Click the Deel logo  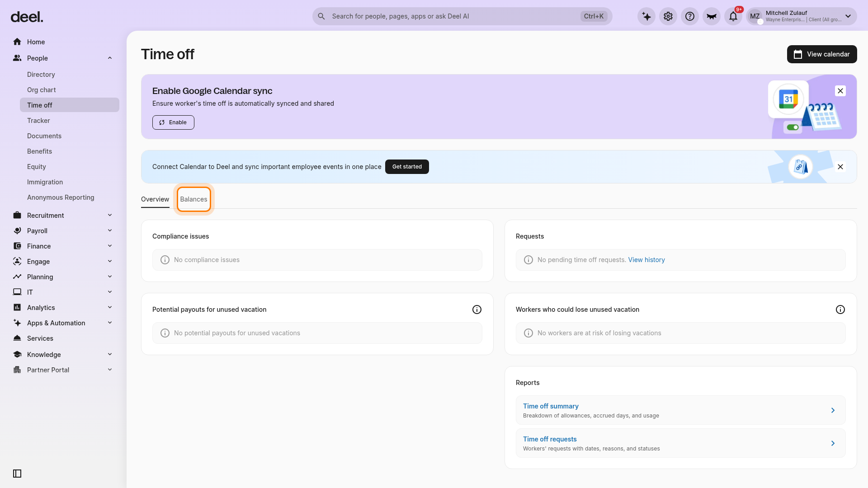(27, 17)
